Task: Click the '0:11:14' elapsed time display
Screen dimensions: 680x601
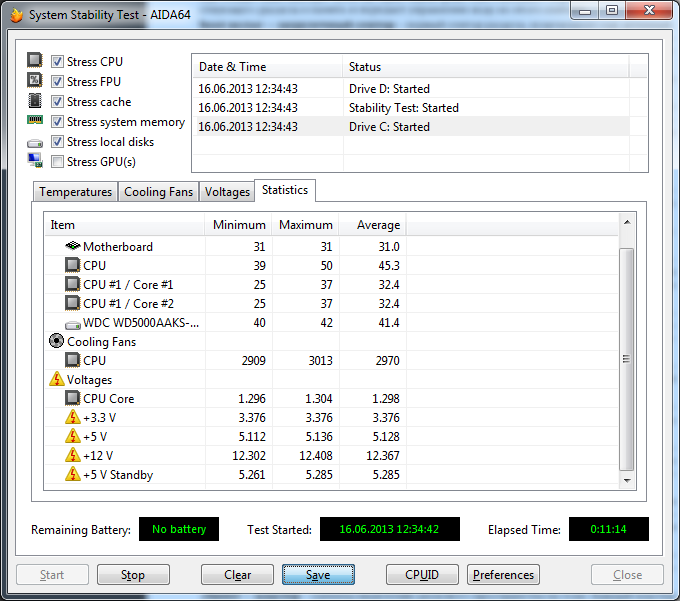Action: coord(608,529)
